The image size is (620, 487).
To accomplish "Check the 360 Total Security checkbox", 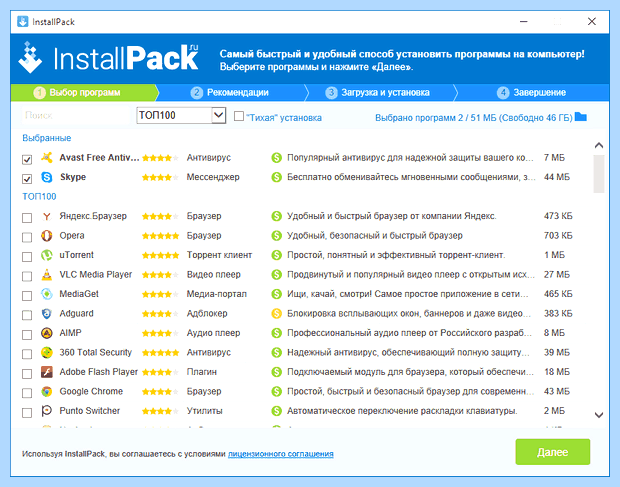I will (27, 354).
